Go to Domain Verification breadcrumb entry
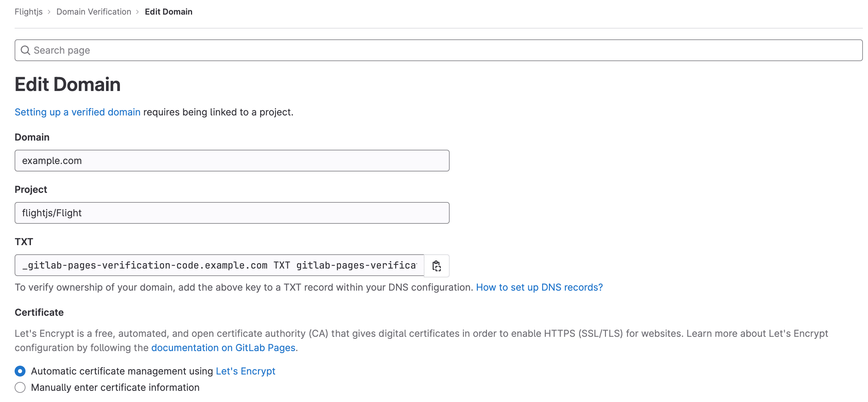Screen dimensions: 868x402 click(94, 12)
